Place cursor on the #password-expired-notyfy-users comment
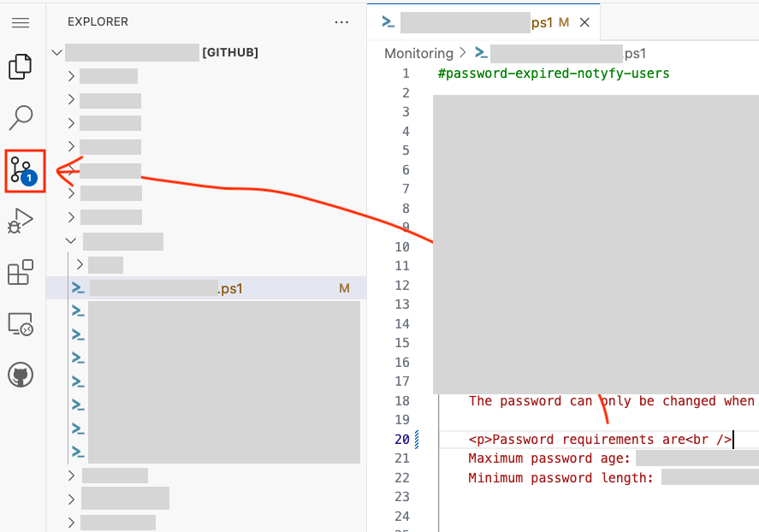The width and height of the screenshot is (759, 532). click(553, 74)
